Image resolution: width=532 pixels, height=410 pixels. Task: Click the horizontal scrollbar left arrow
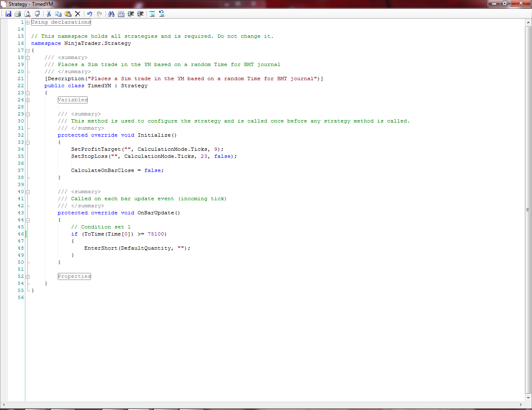point(4,405)
